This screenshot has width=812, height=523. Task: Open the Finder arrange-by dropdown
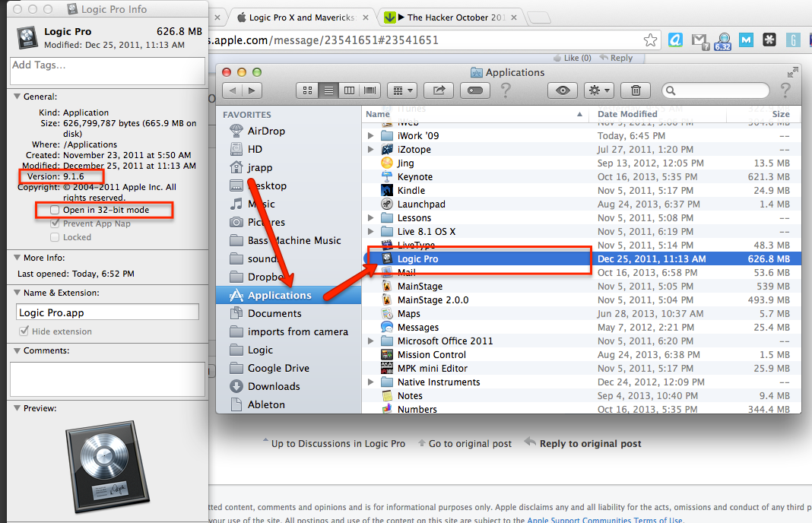[402, 90]
